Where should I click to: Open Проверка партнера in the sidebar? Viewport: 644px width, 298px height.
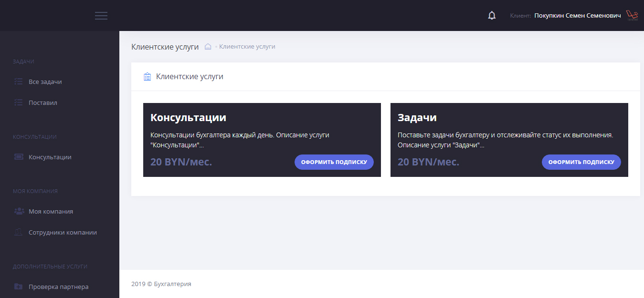(58, 287)
